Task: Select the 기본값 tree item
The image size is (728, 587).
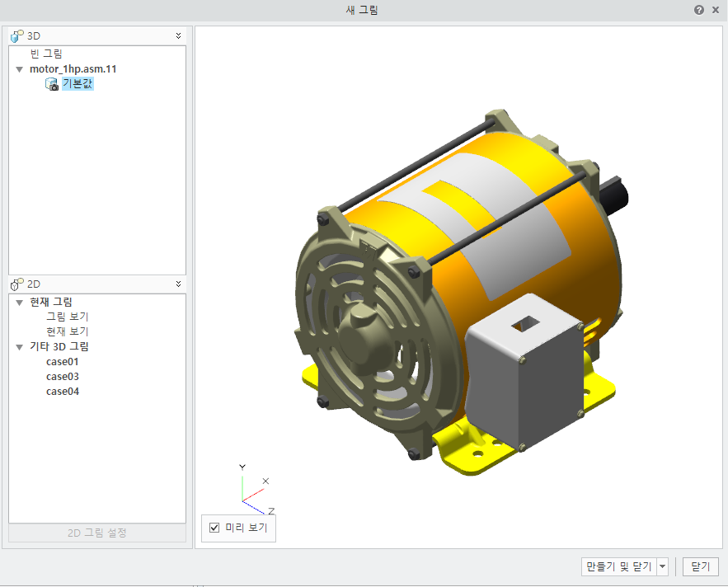Action: pos(77,83)
